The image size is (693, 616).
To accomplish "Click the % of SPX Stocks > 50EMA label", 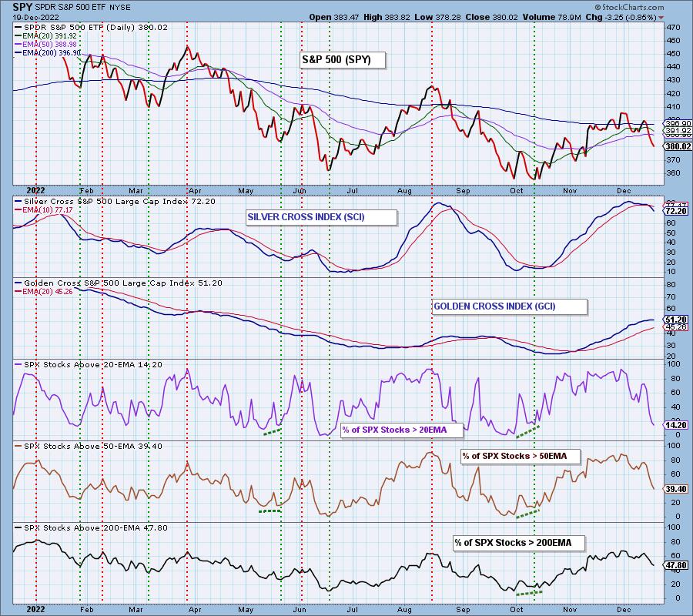I will [x=521, y=456].
